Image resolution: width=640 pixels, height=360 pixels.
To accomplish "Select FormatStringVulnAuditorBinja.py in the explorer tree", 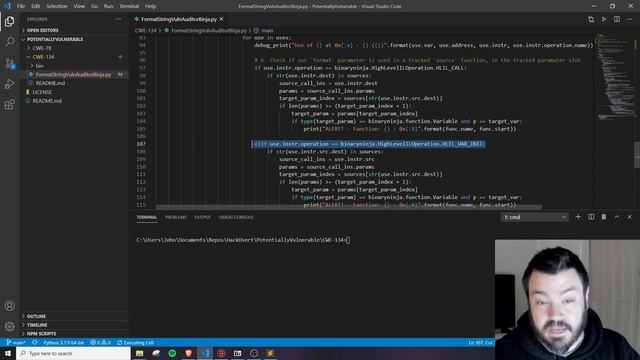I will coord(73,74).
